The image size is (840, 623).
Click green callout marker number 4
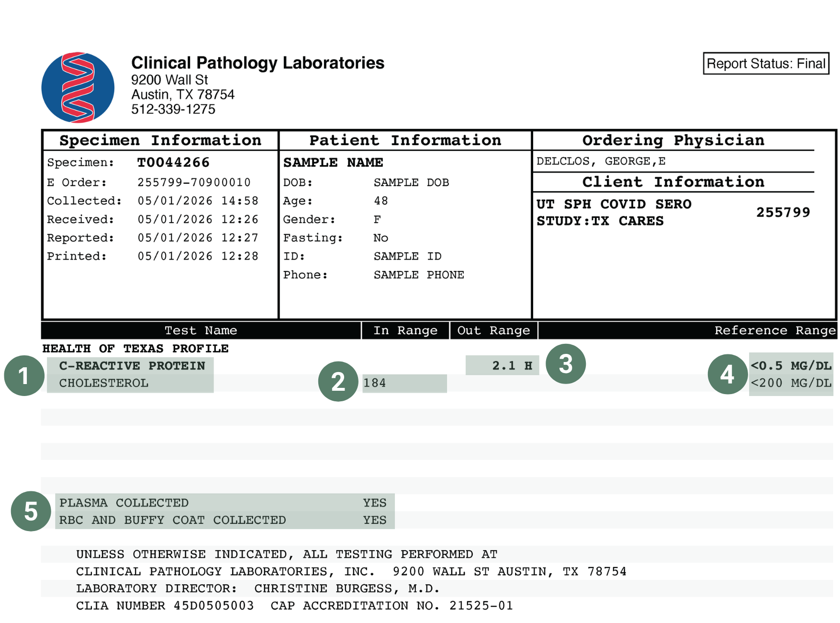coord(728,374)
